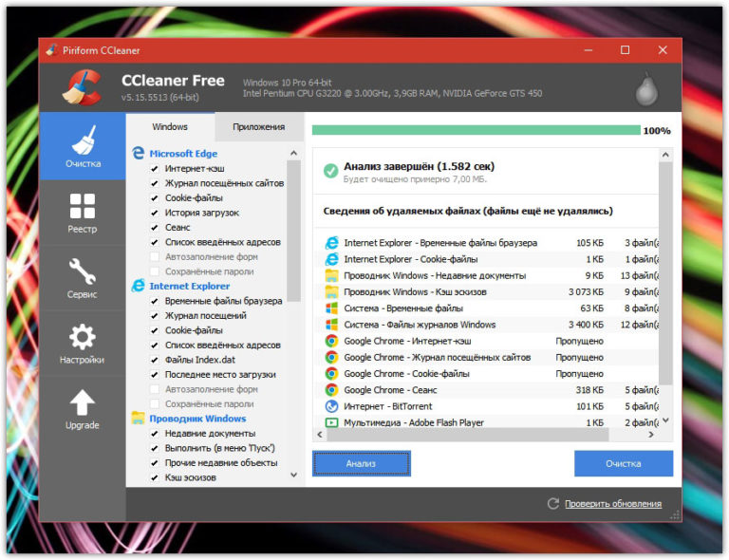The height and width of the screenshot is (560, 729).
Task: Collapse the Internet Explorer tree group
Action: pyautogui.click(x=189, y=286)
